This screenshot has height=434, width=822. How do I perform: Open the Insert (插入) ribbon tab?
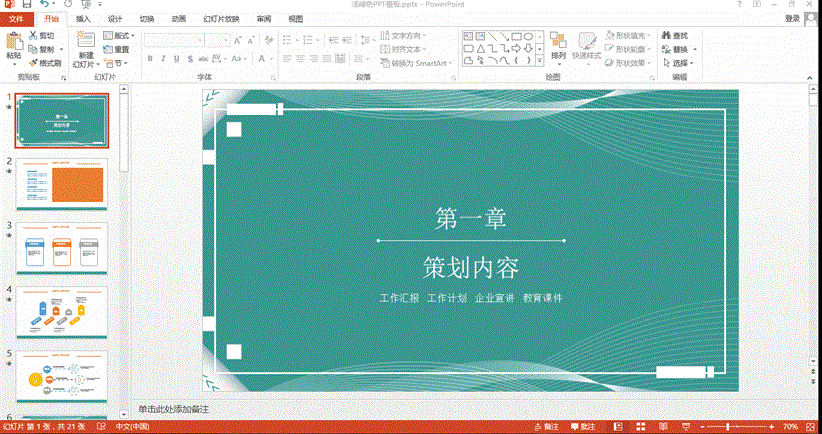[83, 19]
